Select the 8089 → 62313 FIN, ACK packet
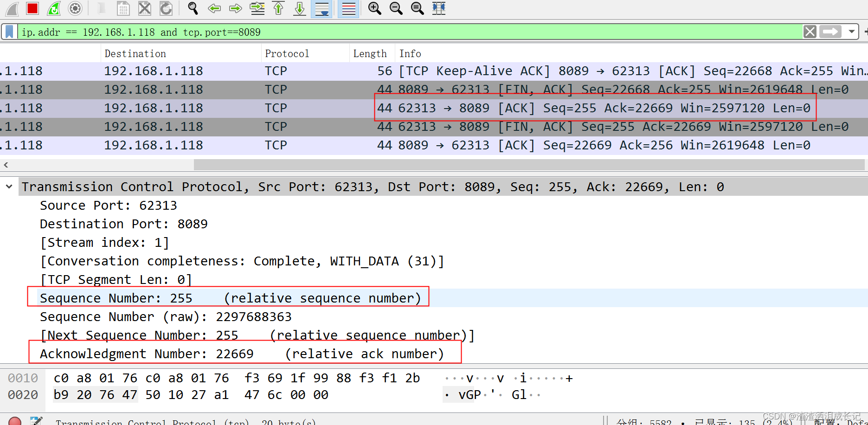Viewport: 868px width, 425px height. 434,90
